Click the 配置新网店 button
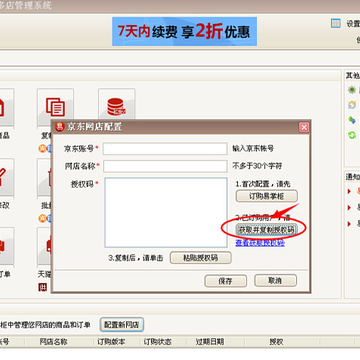Image resolution: width=360 pixels, height=360 pixels. click(122, 324)
